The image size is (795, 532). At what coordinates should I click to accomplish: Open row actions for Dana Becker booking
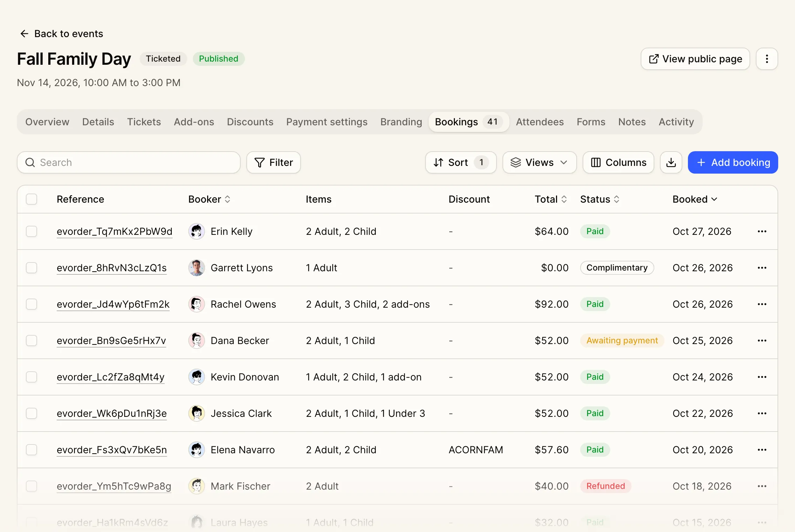pos(762,341)
